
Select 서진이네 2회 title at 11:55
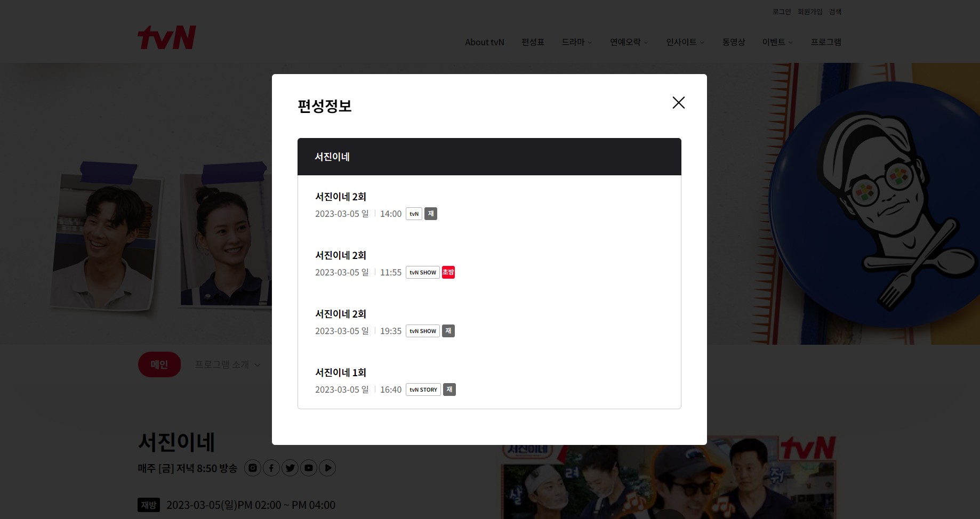click(341, 255)
